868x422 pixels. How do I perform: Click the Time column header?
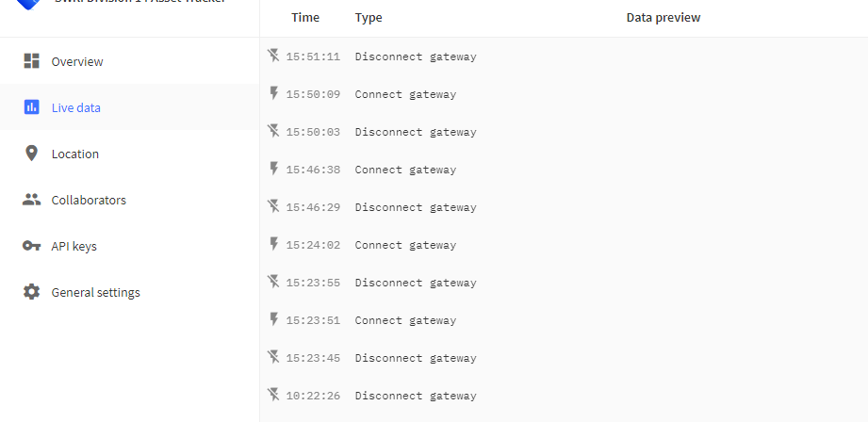pos(305,17)
